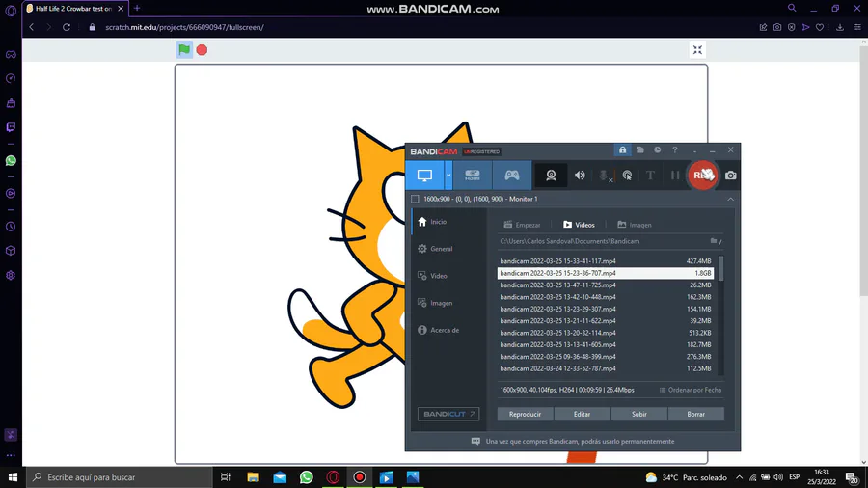Click the Windows search box

(119, 477)
